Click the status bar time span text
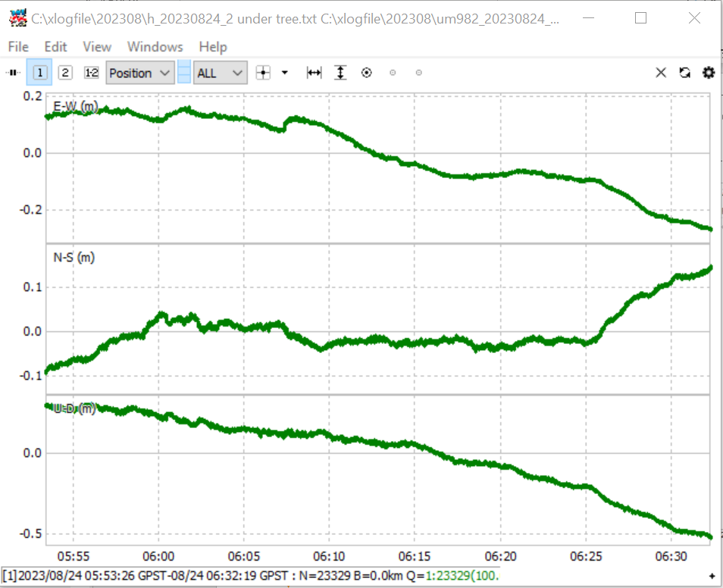Screen dimensions: 723x588 click(x=146, y=576)
